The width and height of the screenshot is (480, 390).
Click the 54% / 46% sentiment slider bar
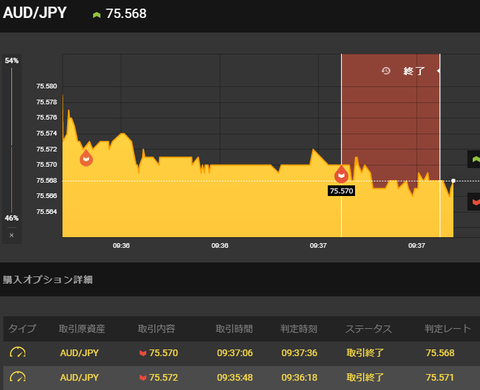pyautogui.click(x=12, y=139)
